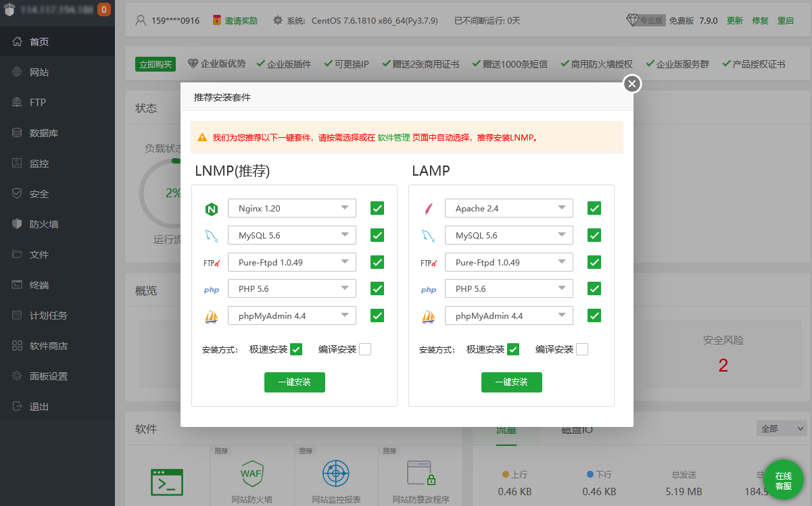Close the 推荐安装套件 dialog
Viewport: 812px width, 506px height.
tap(631, 83)
